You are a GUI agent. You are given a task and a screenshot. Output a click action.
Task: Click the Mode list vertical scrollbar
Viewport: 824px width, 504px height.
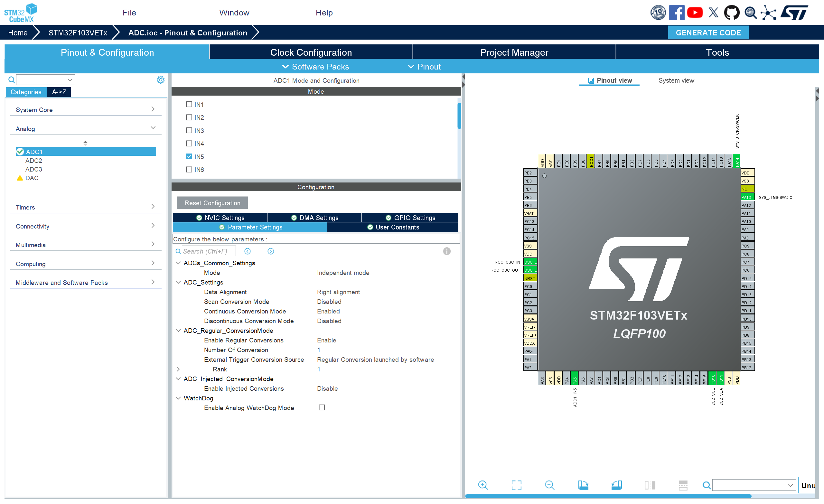pos(459,116)
